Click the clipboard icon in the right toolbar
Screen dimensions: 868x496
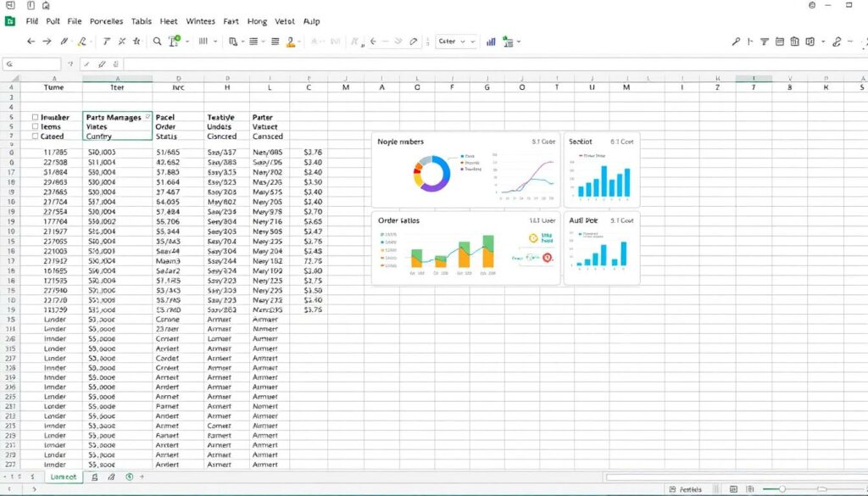794,42
